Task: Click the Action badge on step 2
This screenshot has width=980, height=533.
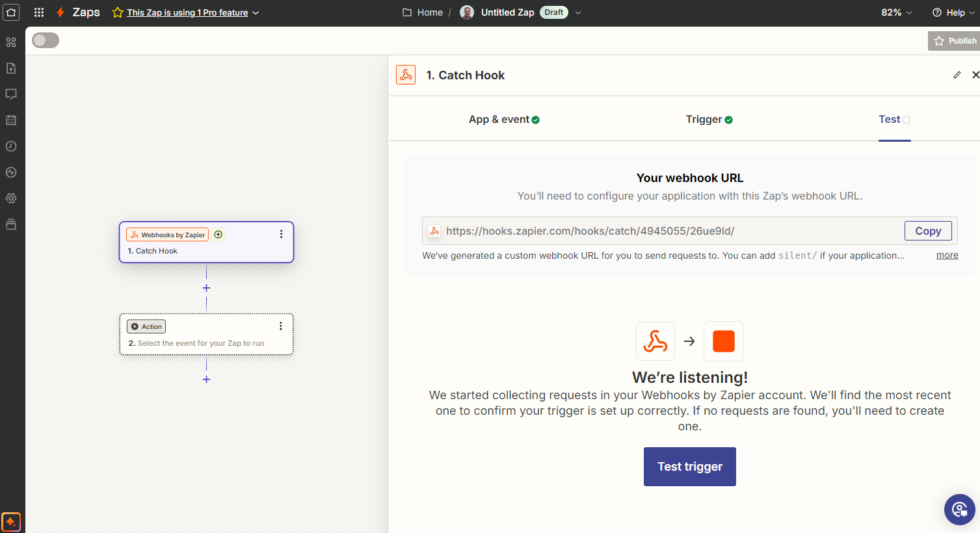Action: click(146, 326)
